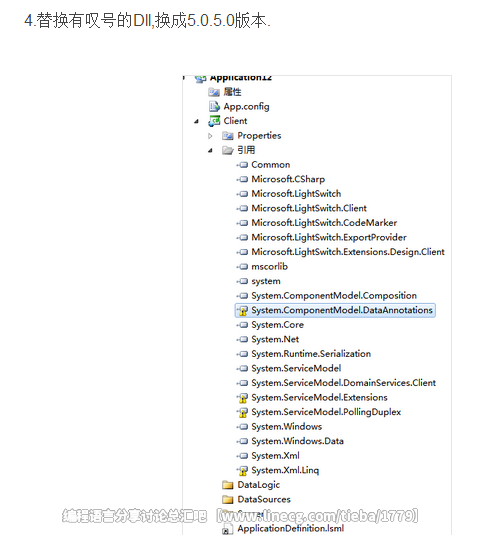Select the Client project label
Viewport: 478px width, 535px height.
coord(235,121)
